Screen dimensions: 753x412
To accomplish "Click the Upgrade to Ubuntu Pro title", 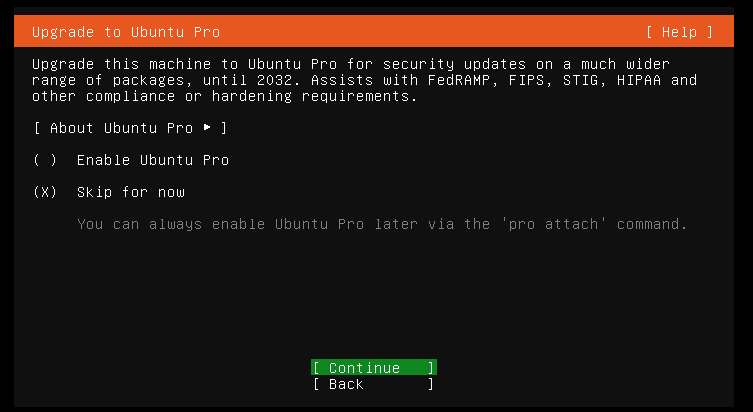I will tap(126, 32).
